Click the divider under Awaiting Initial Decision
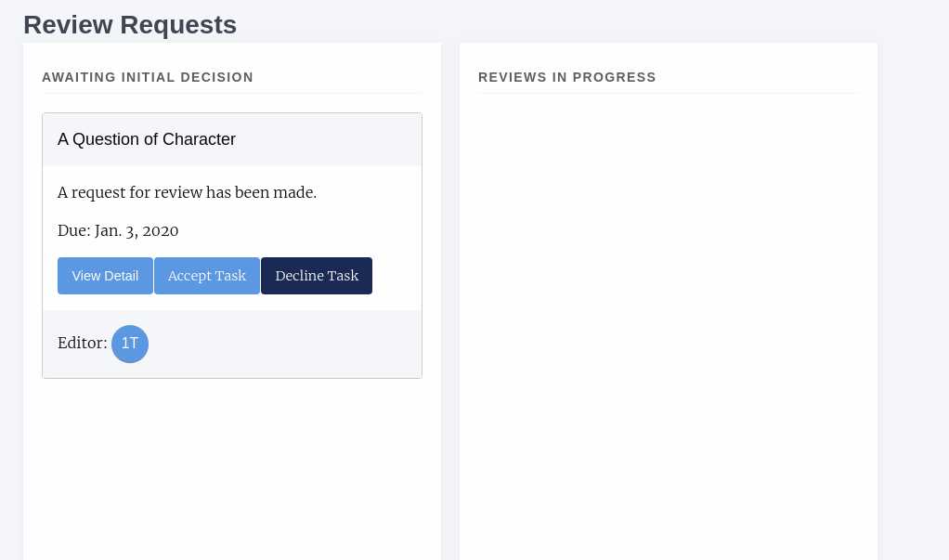The image size is (949, 560). pyautogui.click(x=232, y=93)
